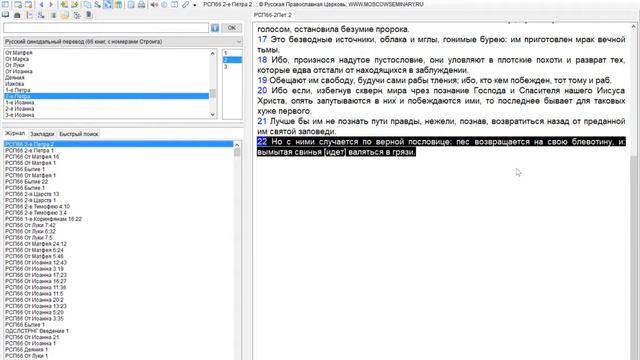Click the speaker sound icon in toolbar
Image resolution: width=640 pixels, height=360 pixels.
tap(154, 4)
